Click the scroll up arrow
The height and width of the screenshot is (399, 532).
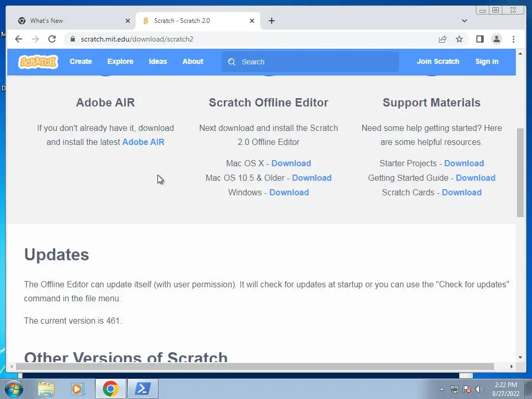[x=520, y=54]
